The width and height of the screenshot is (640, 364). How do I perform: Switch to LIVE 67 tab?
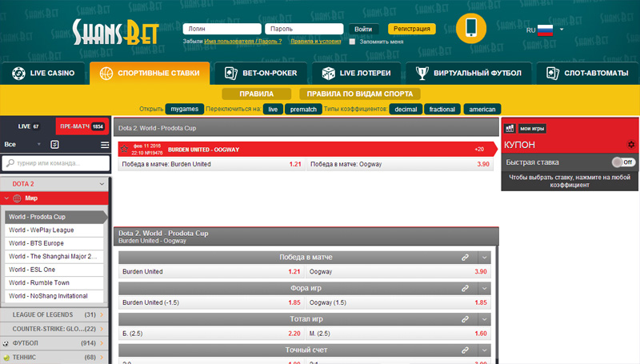[28, 126]
